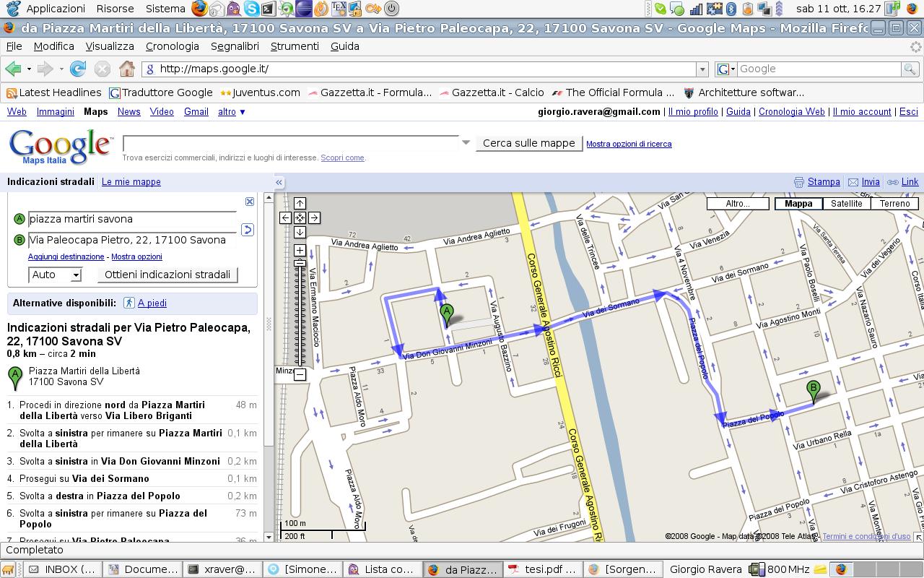Switch to the 'Le mie mappe' tab
This screenshot has height=578, width=924.
coord(131,182)
